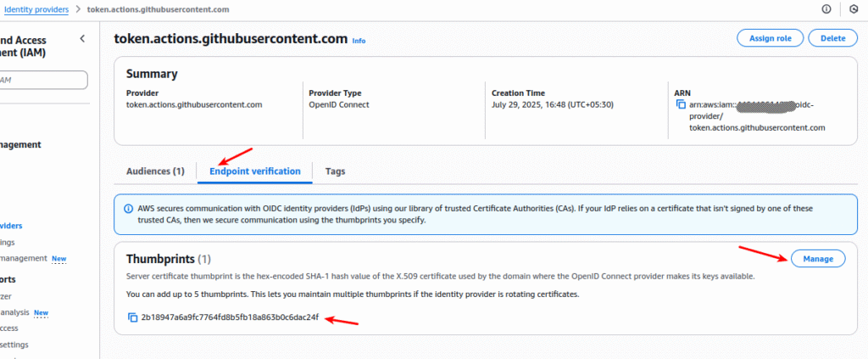Viewport: 868px width, 359px height.
Task: Click token.actions.githubusercontent.com in breadcrumb
Action: 159,9
